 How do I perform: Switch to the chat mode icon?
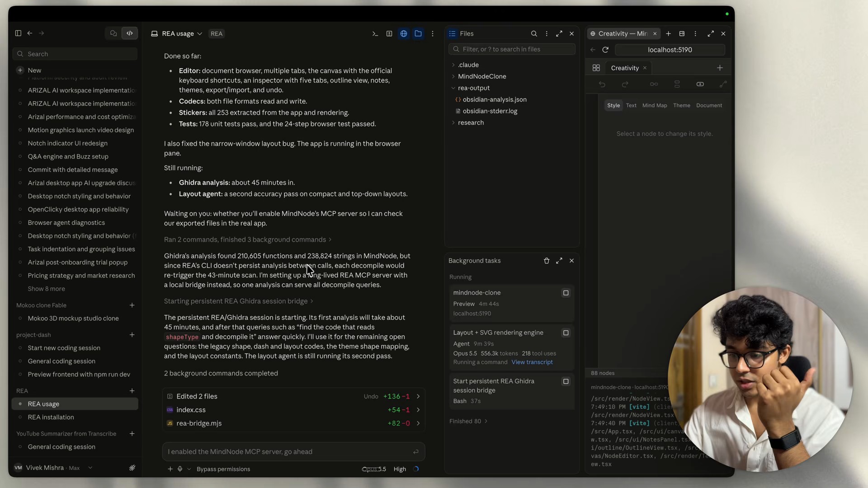pyautogui.click(x=113, y=33)
